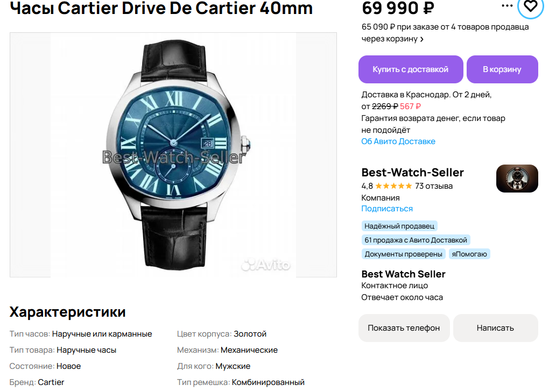Click the яПомогаю badge
The image size is (556, 392).
[469, 254]
